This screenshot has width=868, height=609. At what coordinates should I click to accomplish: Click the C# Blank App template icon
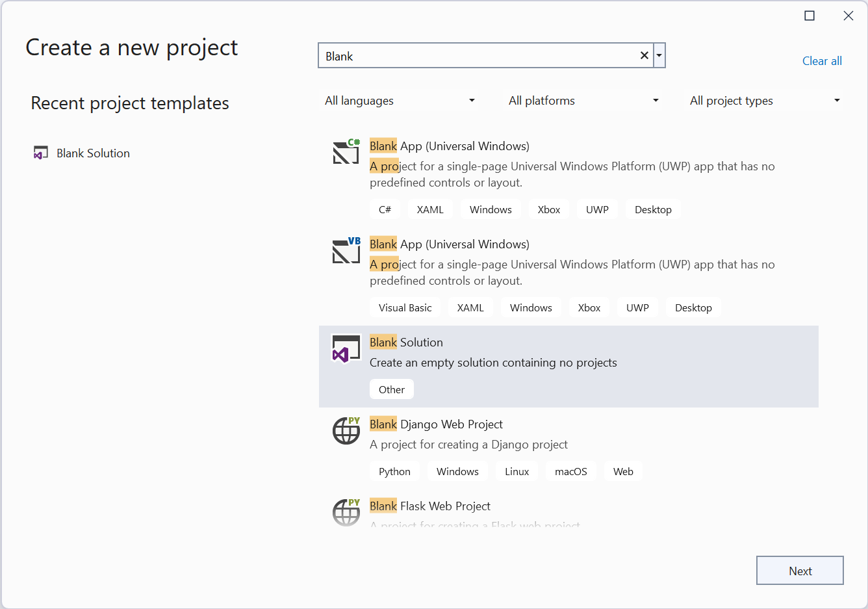(346, 152)
